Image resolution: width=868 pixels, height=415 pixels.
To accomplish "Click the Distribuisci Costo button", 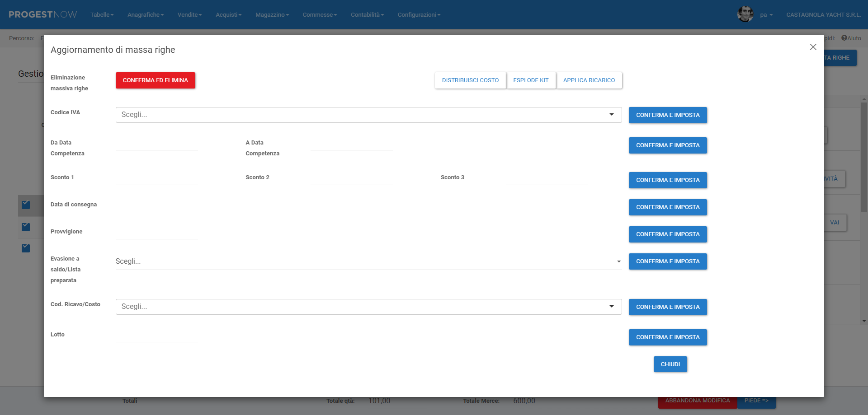I will tap(470, 80).
